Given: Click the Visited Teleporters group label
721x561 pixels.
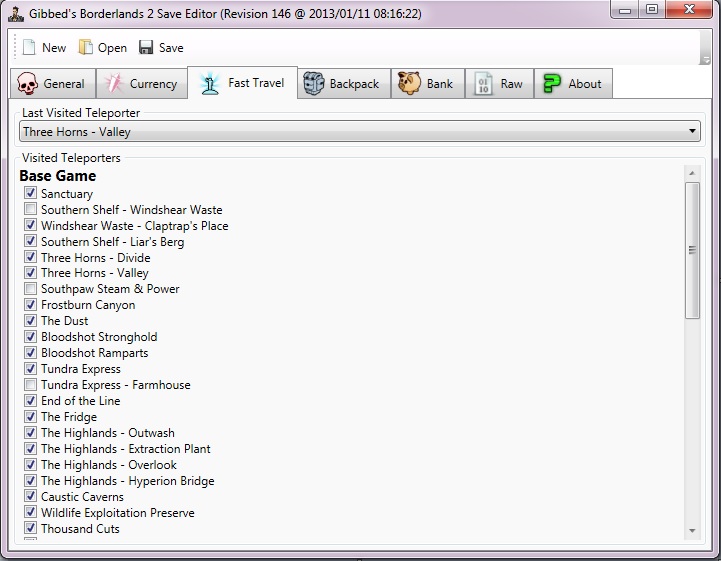Looking at the screenshot, I should point(71,158).
